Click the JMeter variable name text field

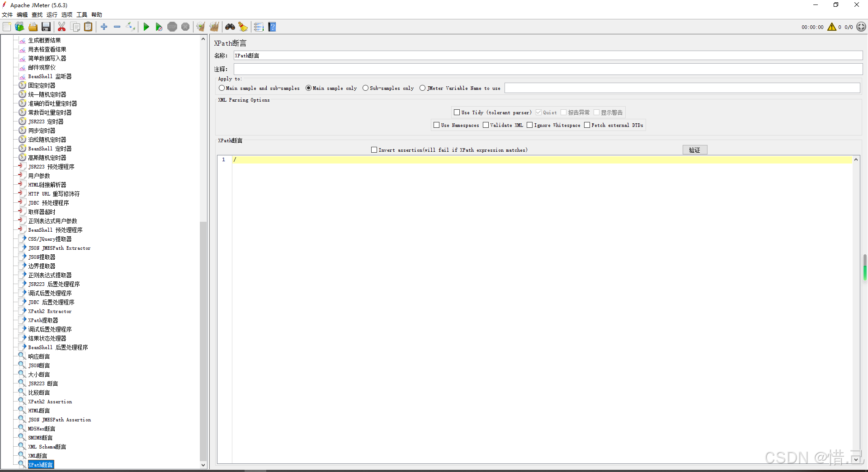682,88
